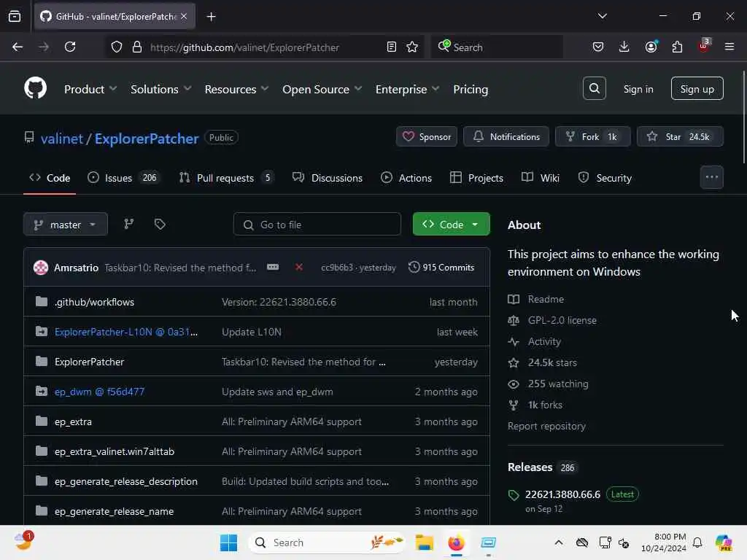This screenshot has width=747, height=560.
Task: Click the Notifications button
Action: [506, 136]
